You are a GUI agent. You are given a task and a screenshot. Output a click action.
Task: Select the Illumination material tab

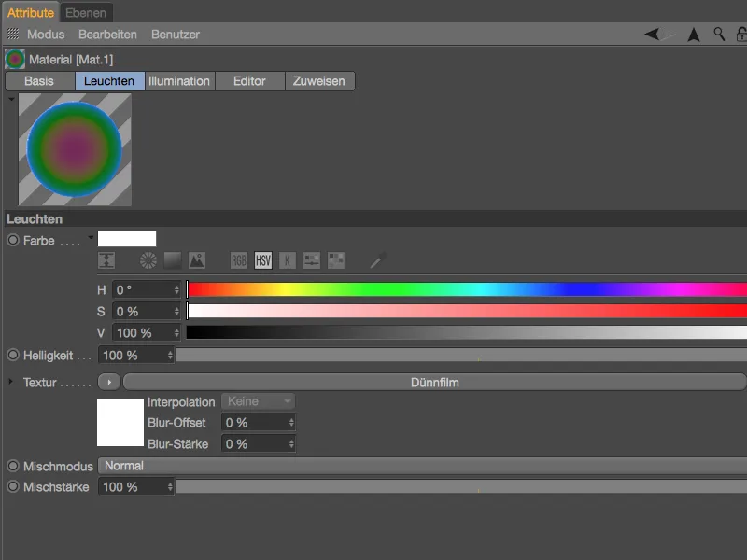(179, 81)
